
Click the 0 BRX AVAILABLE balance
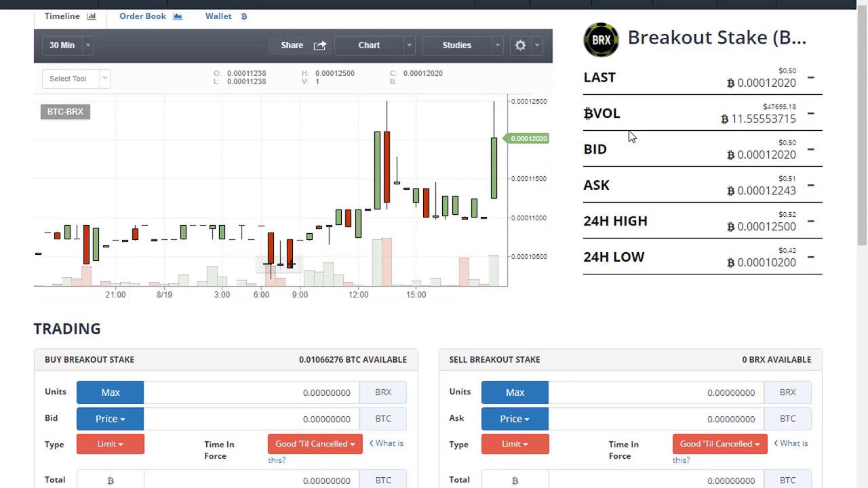[776, 360]
